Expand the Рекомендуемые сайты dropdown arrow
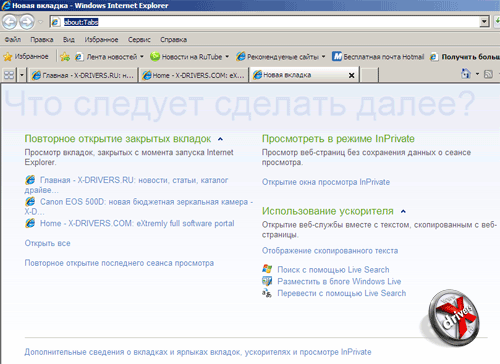Viewport: 500px width, 364px height. (323, 57)
